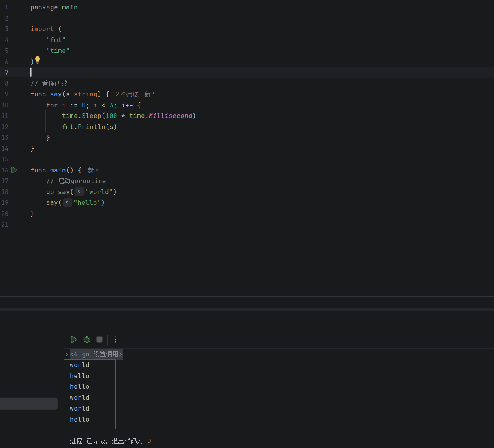Click line number 21 in the gutter
Image resolution: width=494 pixels, height=448 pixels.
pos(5,224)
